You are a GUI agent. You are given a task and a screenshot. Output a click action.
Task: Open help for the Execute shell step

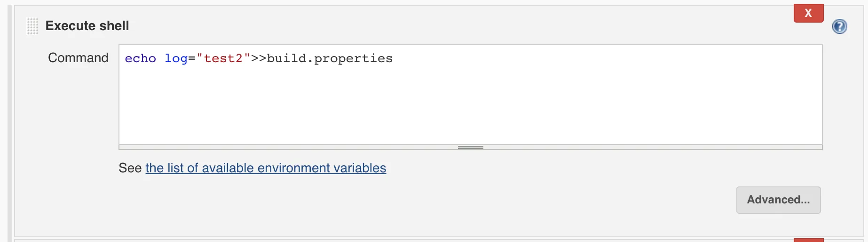[x=839, y=26]
